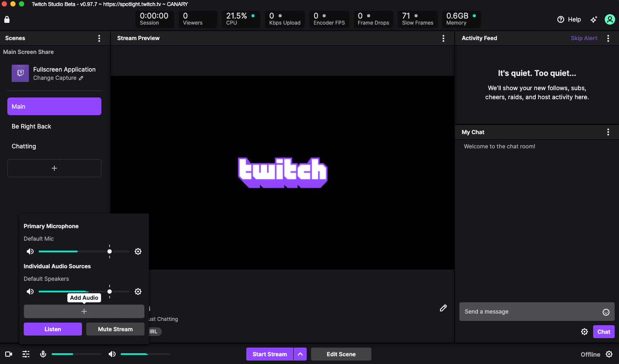Select the Chatting scene
619x364 pixels.
[x=54, y=146]
